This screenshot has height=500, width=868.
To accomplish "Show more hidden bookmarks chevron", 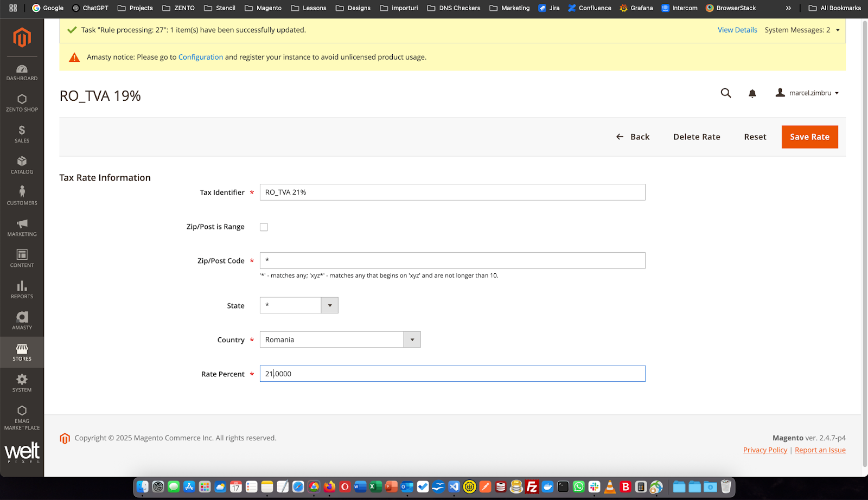I will click(788, 8).
